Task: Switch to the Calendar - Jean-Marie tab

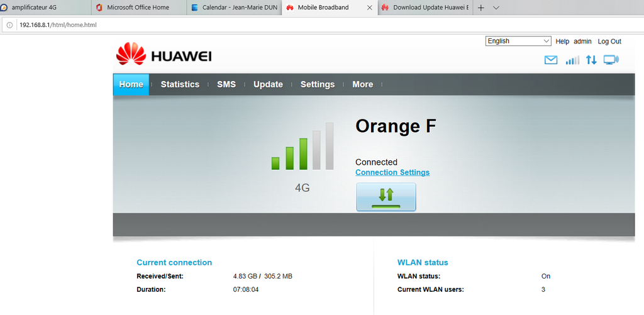Action: point(234,8)
